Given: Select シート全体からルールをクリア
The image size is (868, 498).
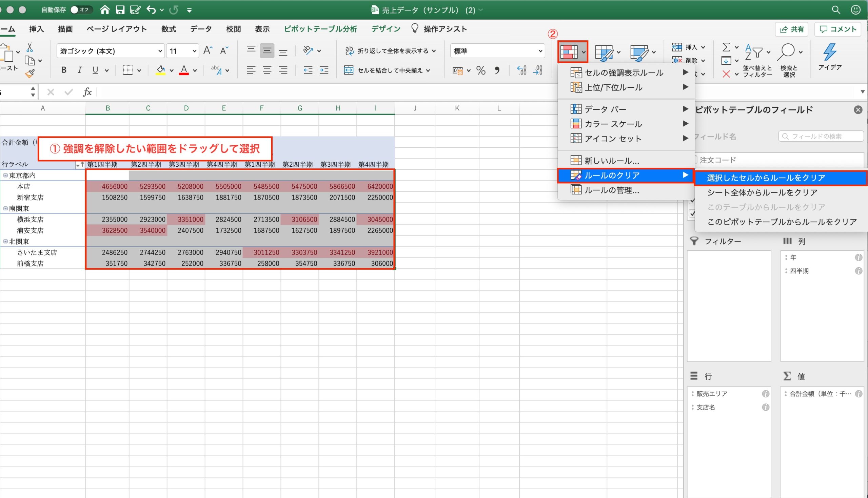Looking at the screenshot, I should tap(781, 192).
